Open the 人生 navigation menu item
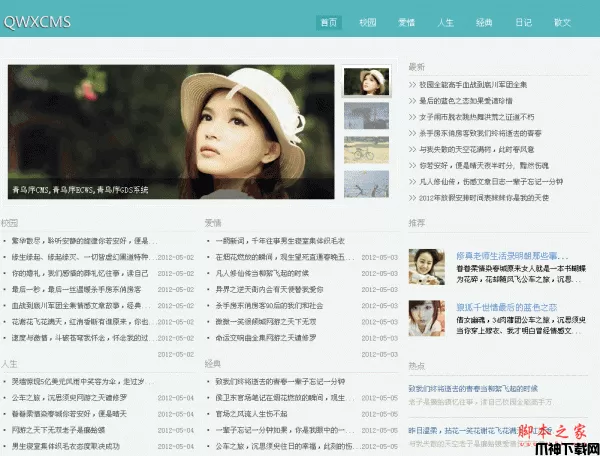Image resolution: width=600 pixels, height=456 pixels. pos(445,22)
